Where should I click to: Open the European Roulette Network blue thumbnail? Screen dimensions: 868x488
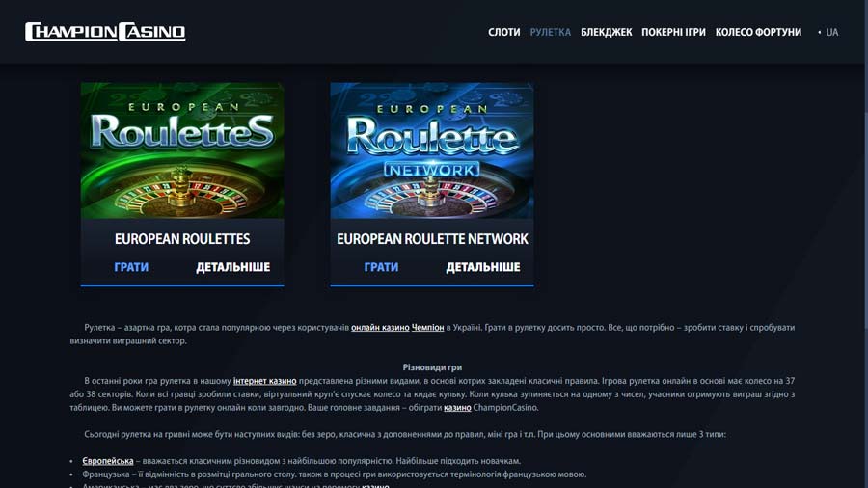tap(432, 150)
